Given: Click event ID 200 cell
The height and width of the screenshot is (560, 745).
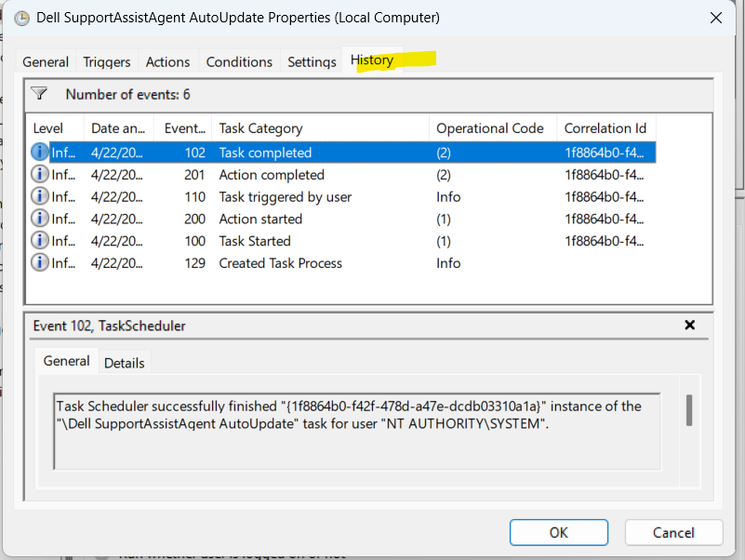Looking at the screenshot, I should click(194, 220).
